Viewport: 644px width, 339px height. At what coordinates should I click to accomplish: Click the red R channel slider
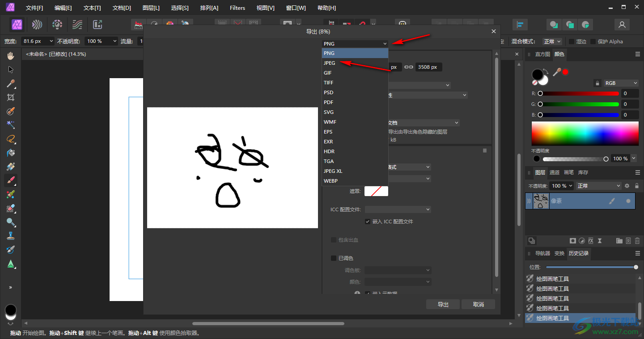click(x=579, y=93)
